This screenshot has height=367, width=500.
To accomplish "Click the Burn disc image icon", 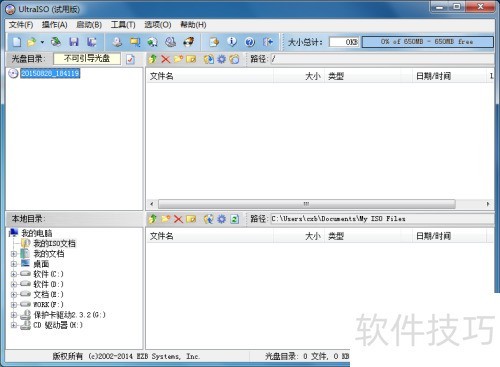I will coord(189,42).
